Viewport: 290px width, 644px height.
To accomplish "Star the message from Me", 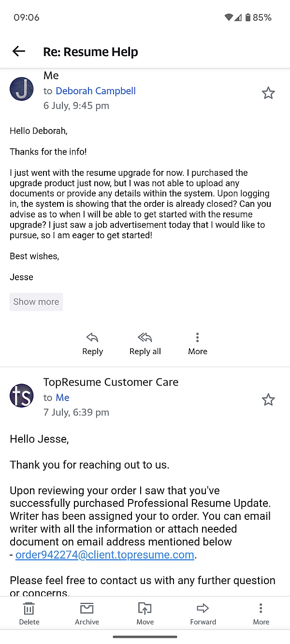I will tap(268, 93).
